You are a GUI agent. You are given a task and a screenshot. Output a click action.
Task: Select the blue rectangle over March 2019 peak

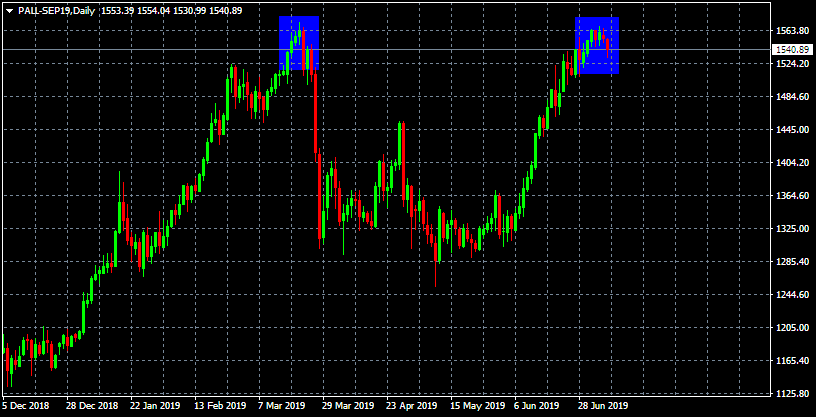pyautogui.click(x=299, y=43)
